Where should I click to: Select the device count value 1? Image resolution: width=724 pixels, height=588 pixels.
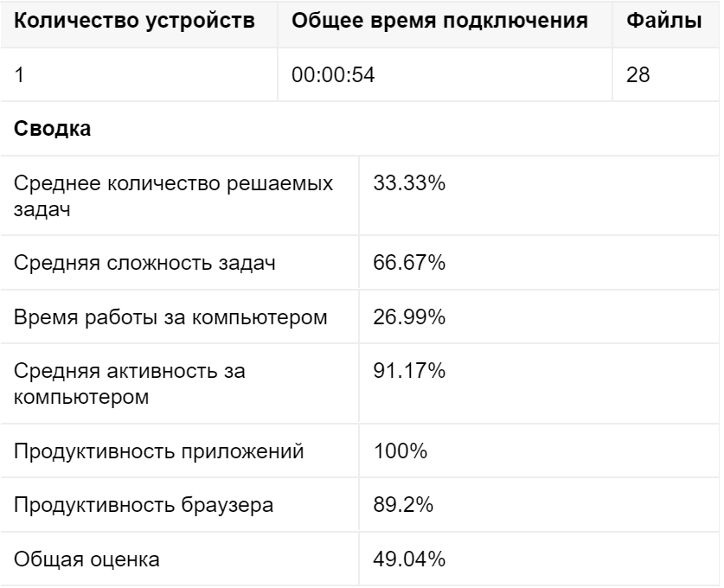[19, 74]
